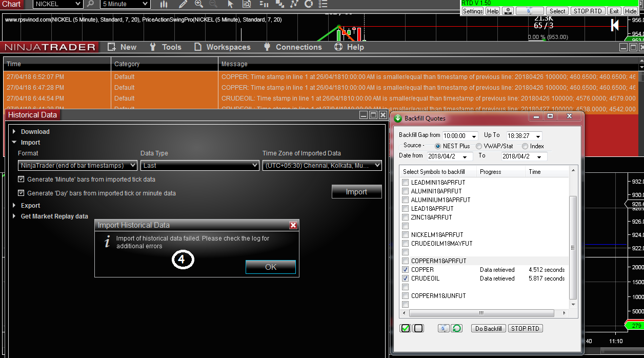Uncheck the CRUDEOIL symbol checkbox
The height and width of the screenshot is (358, 644).
pos(406,279)
